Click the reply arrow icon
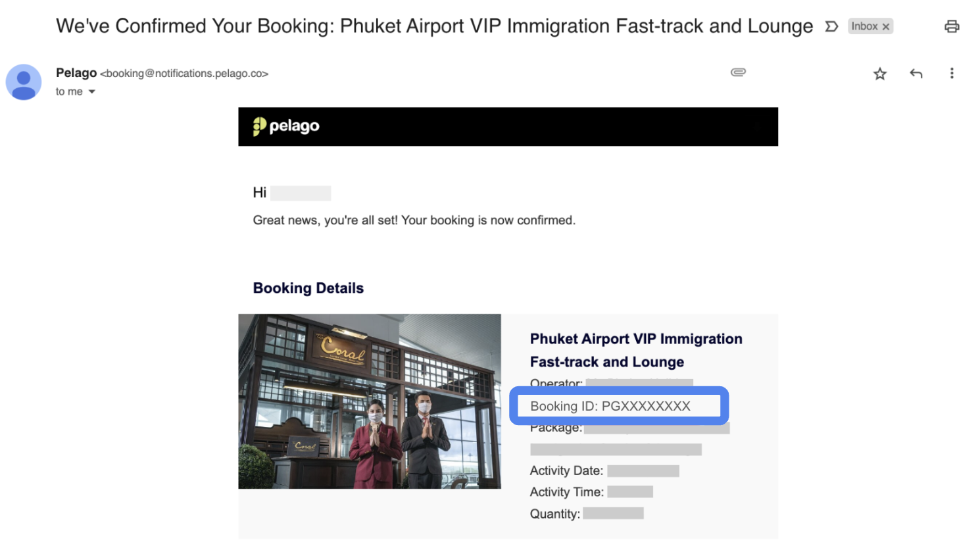Viewport: 980px width, 558px height. [x=916, y=74]
